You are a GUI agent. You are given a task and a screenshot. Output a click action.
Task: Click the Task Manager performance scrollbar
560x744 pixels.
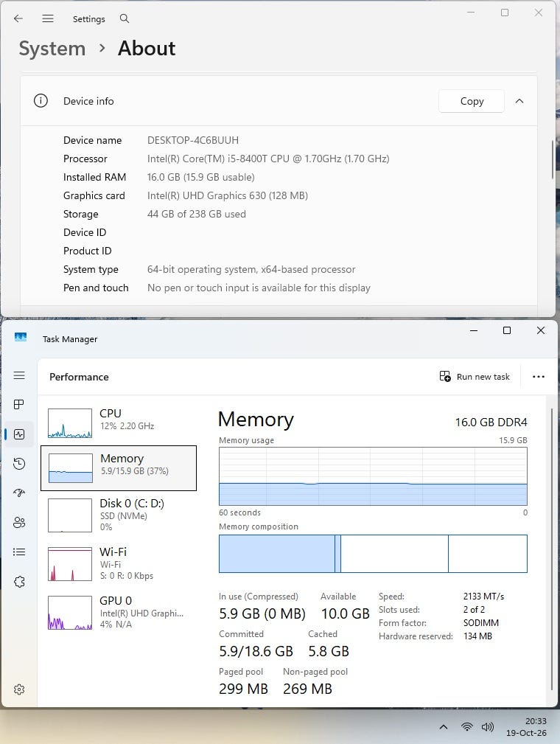click(x=551, y=549)
